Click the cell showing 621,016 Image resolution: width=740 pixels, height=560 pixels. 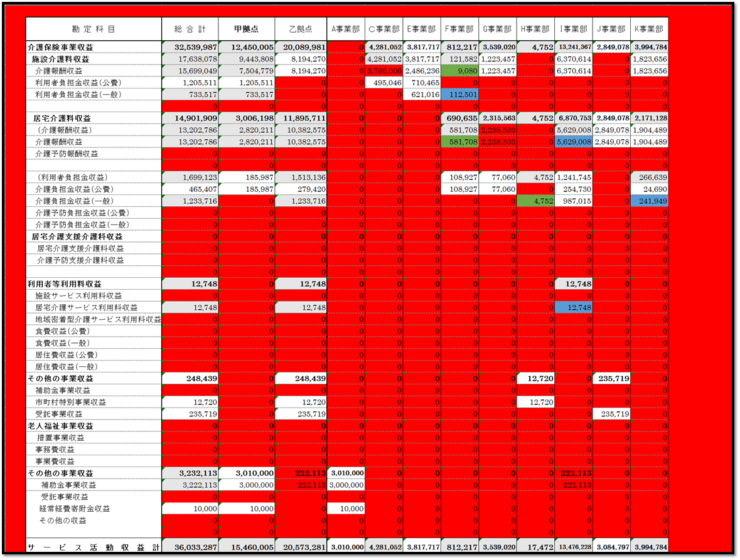422,94
